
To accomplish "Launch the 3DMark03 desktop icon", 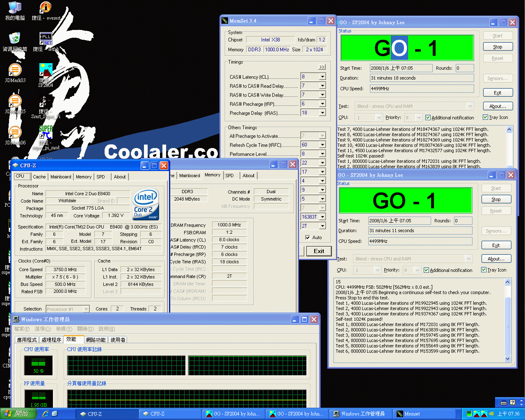I will point(15,70).
